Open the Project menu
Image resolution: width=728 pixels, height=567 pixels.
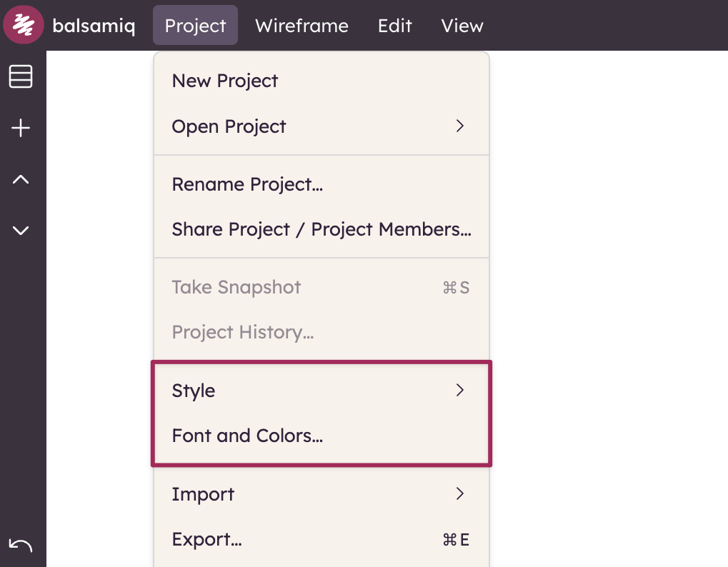click(x=195, y=26)
